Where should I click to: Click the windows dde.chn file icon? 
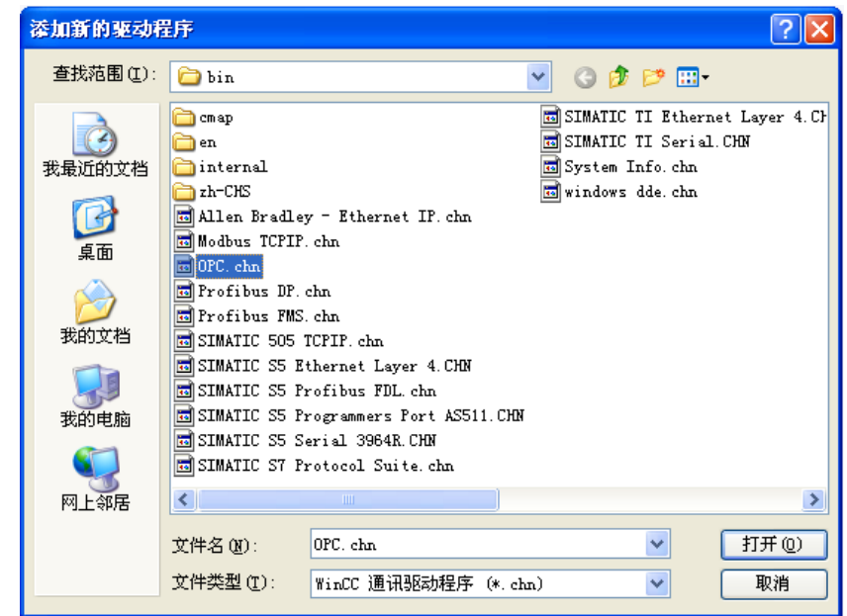[550, 192]
